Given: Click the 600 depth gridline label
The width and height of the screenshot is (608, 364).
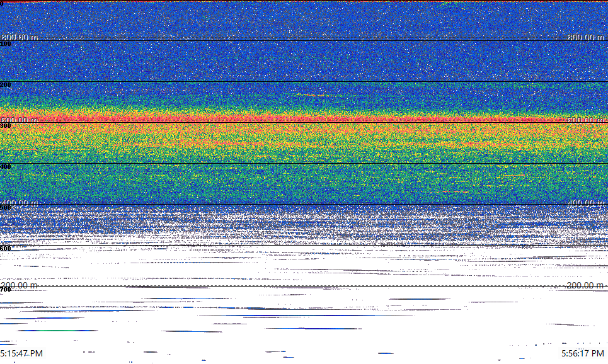Looking at the screenshot, I should click(x=6, y=249).
